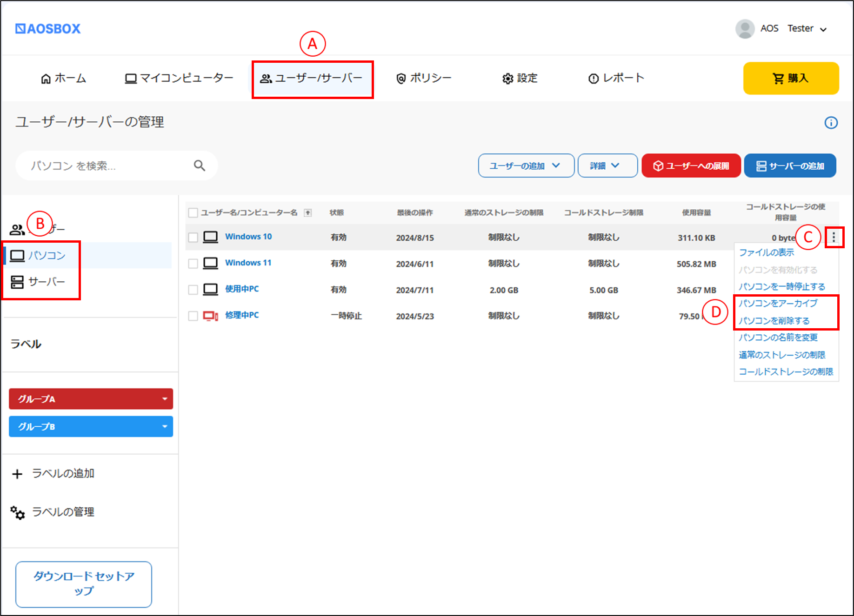This screenshot has height=616, width=854.
Task: Click the users icon in sidebar
Action: pyautogui.click(x=17, y=229)
